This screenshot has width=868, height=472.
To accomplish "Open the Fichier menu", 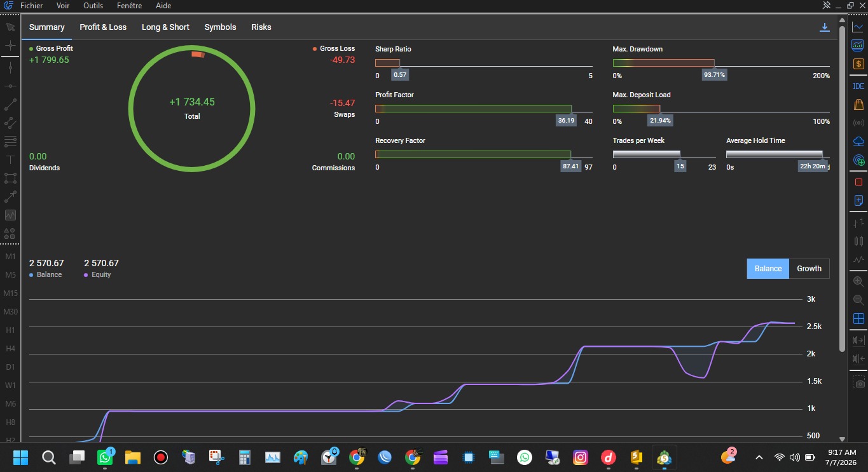I will pos(32,6).
